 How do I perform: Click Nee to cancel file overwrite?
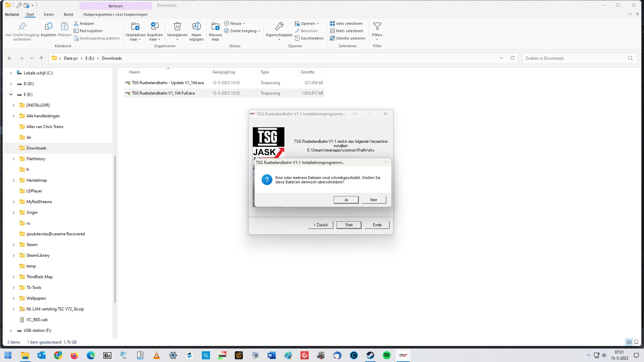point(373,199)
